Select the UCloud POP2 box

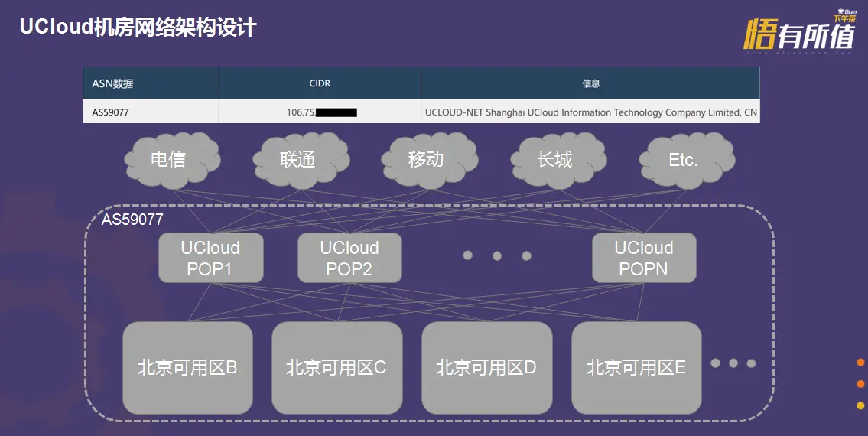349,259
